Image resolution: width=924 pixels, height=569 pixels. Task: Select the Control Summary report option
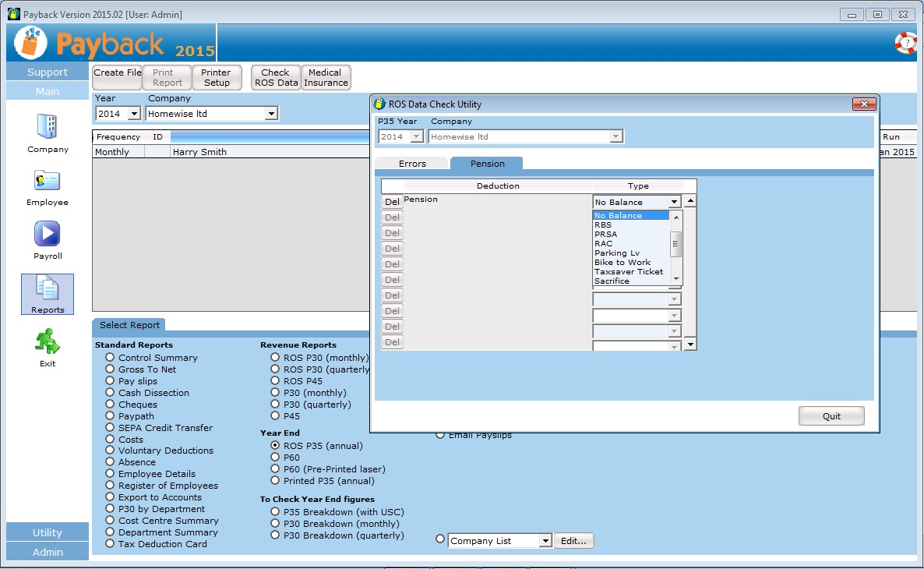click(111, 358)
